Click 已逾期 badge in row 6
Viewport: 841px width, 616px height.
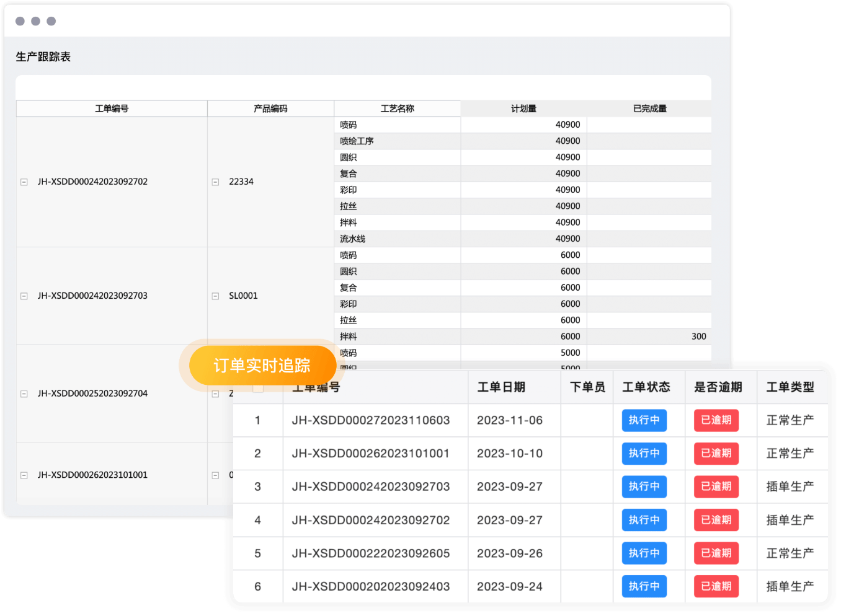click(716, 586)
